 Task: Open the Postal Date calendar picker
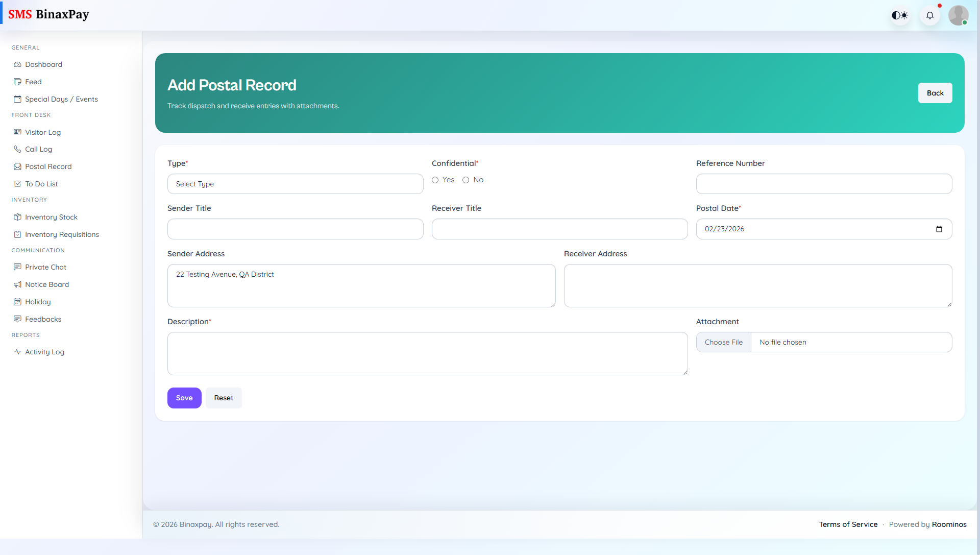[x=940, y=229]
